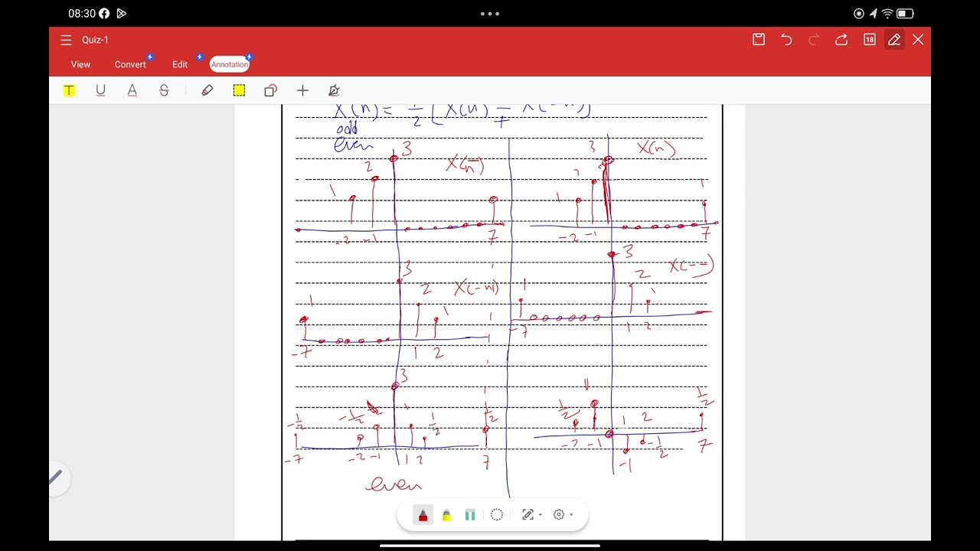This screenshot has height=551, width=980.
Task: Select the lasso selection tool
Action: [497, 515]
